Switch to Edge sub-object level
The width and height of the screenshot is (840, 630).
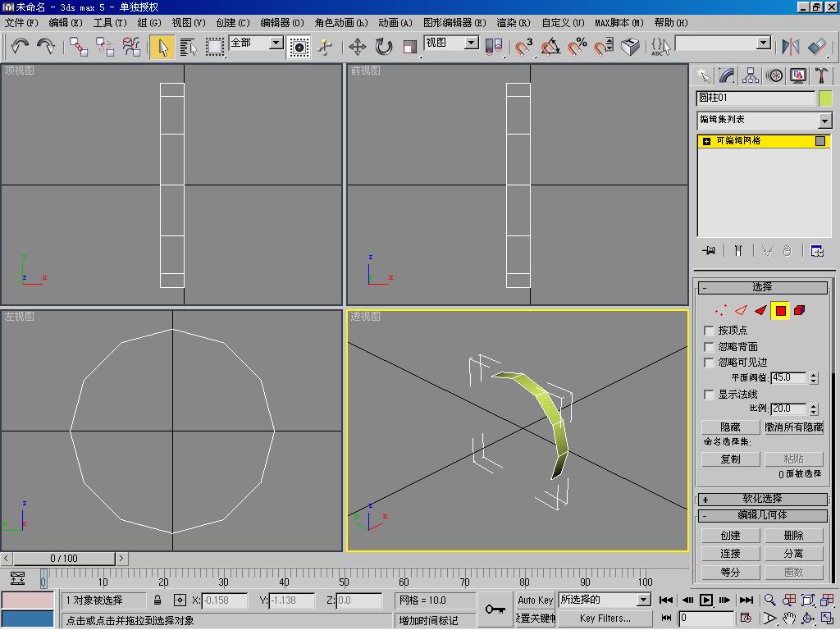click(741, 310)
